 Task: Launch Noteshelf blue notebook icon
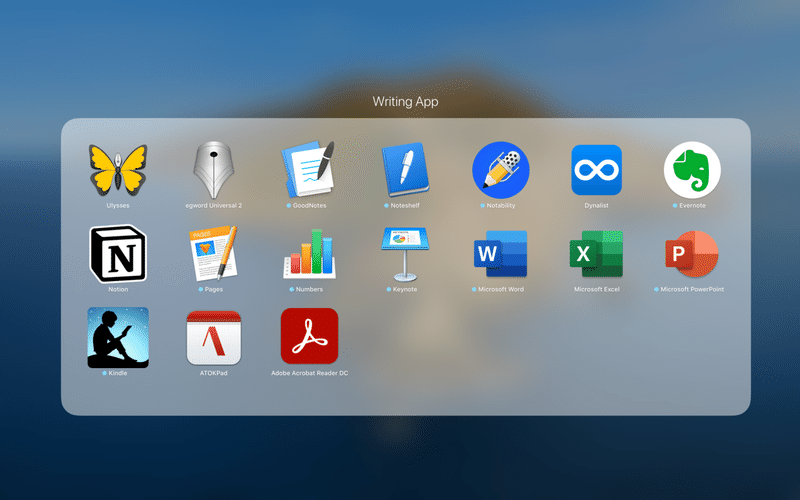click(x=405, y=170)
